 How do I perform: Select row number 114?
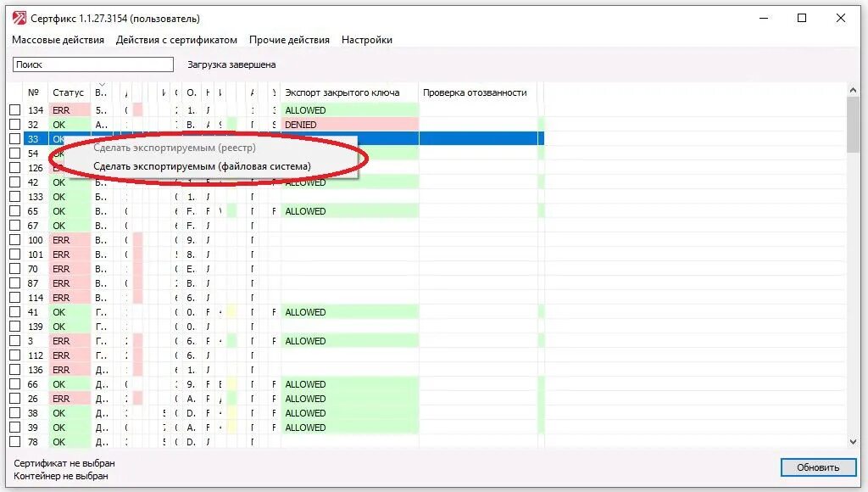[x=36, y=298]
